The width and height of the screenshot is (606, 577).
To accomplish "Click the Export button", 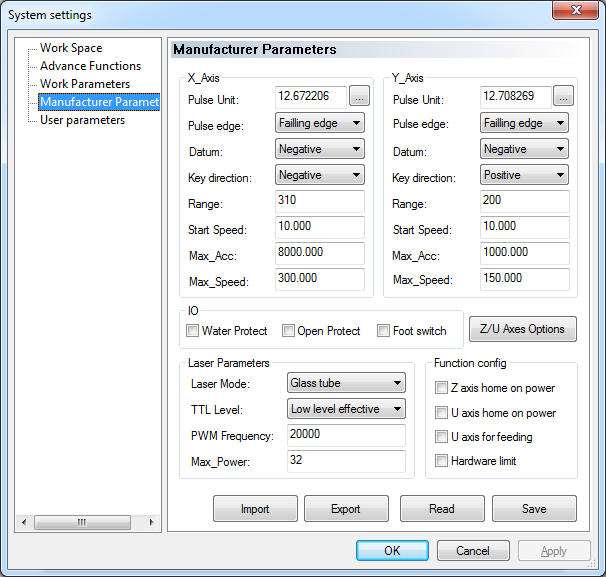I will [x=346, y=509].
